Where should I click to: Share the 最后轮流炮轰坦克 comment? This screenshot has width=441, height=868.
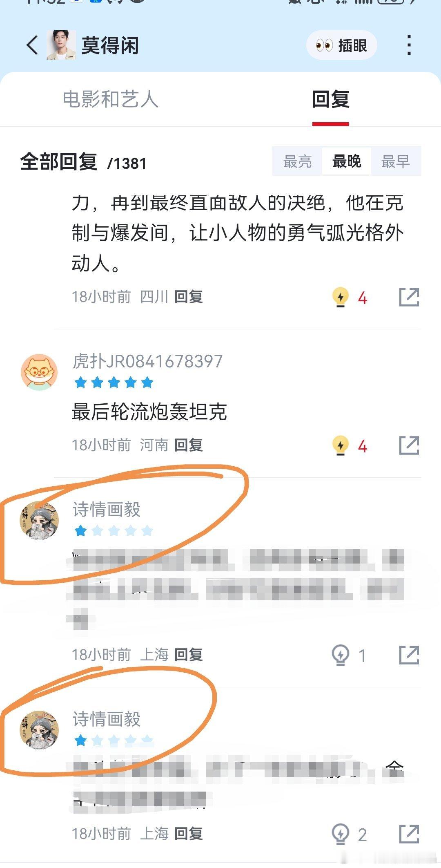coord(409,445)
